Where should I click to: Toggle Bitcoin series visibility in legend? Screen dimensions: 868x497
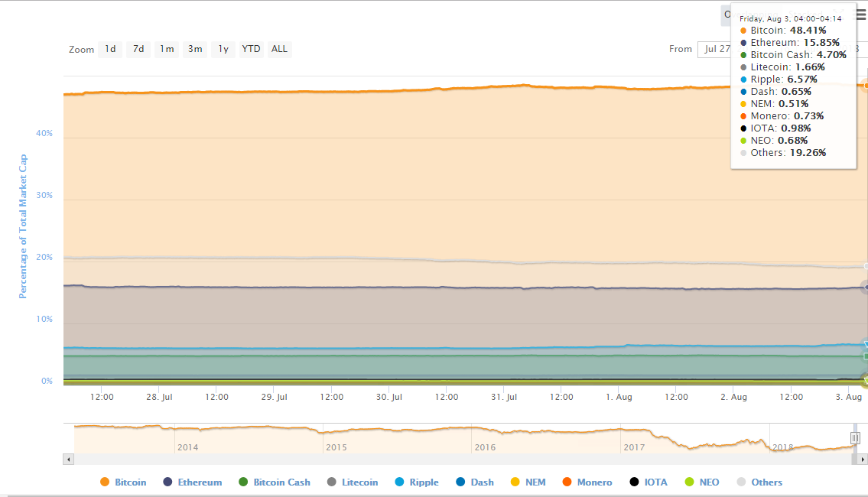(130, 482)
